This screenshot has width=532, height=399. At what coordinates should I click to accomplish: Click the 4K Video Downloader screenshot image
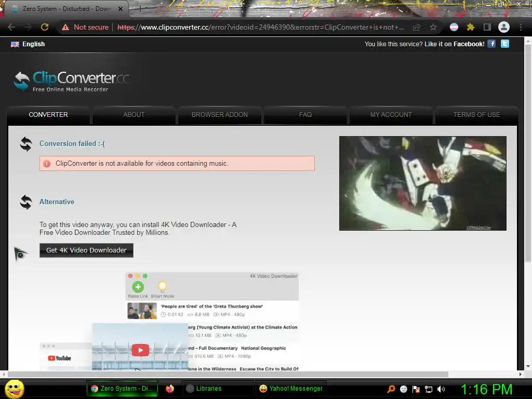(169, 321)
